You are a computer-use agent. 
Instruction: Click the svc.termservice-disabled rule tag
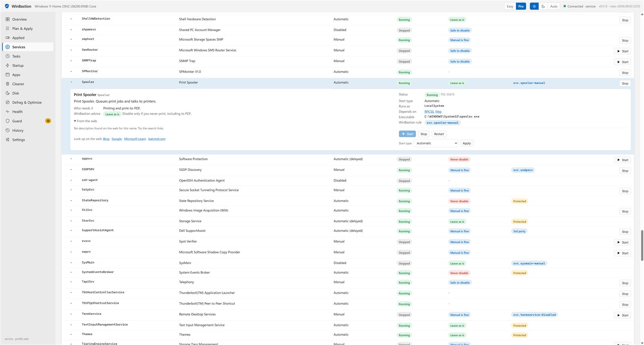(x=534, y=315)
